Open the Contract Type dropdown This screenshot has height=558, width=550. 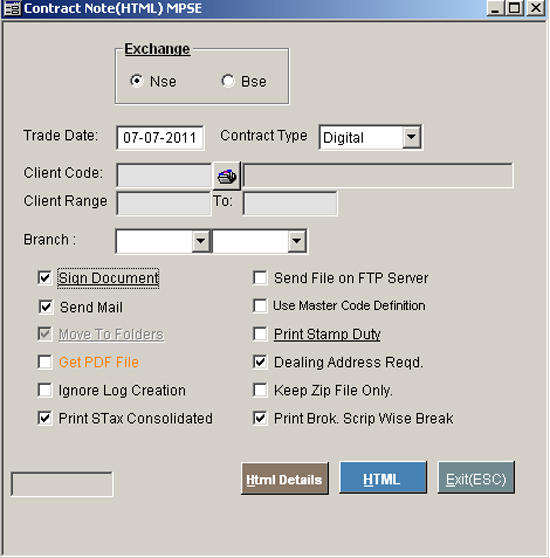pos(412,137)
